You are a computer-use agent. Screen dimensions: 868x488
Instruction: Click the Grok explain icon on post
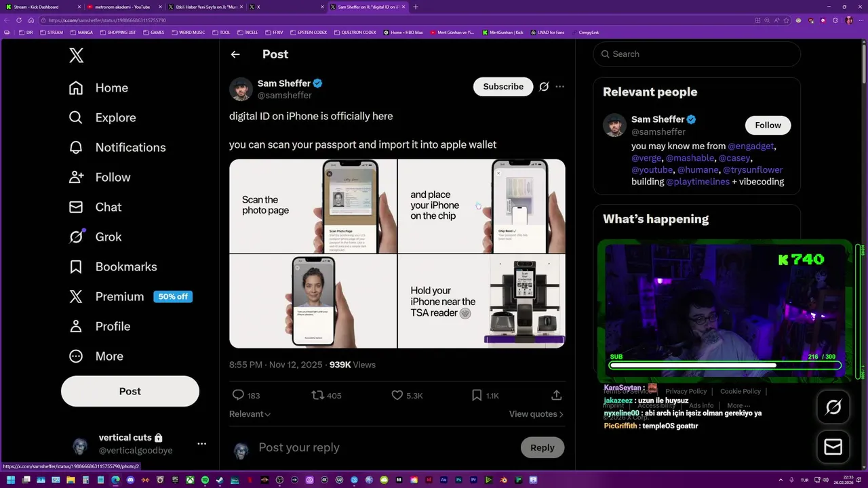(x=544, y=87)
